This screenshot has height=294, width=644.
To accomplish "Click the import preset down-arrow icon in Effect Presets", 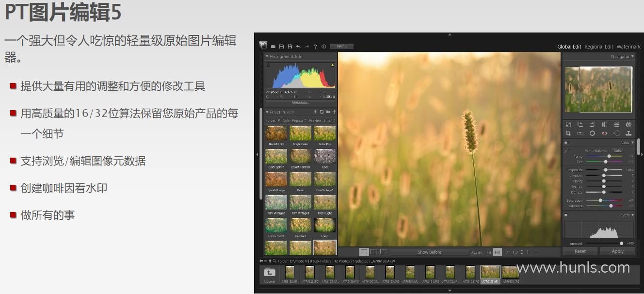I will pyautogui.click(x=315, y=112).
